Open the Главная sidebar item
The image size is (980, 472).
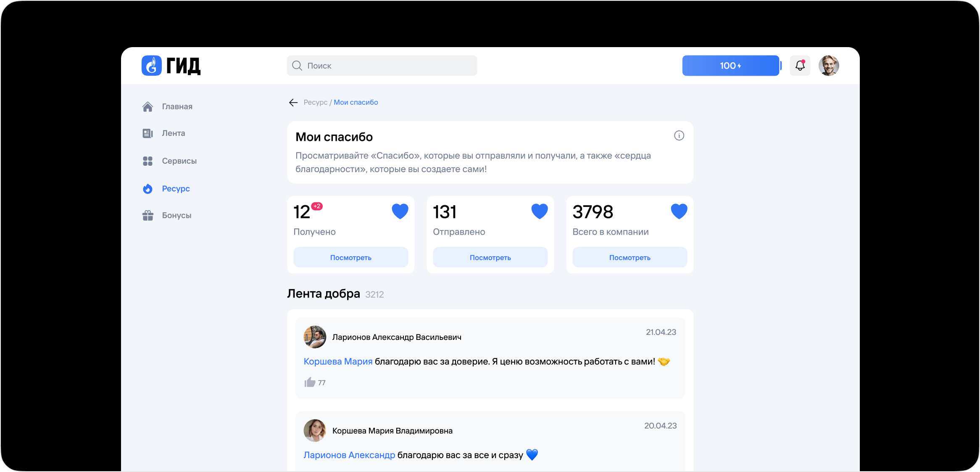coord(167,106)
